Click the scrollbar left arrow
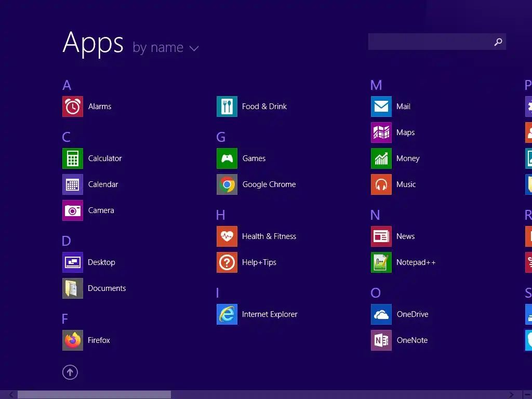 (11, 395)
